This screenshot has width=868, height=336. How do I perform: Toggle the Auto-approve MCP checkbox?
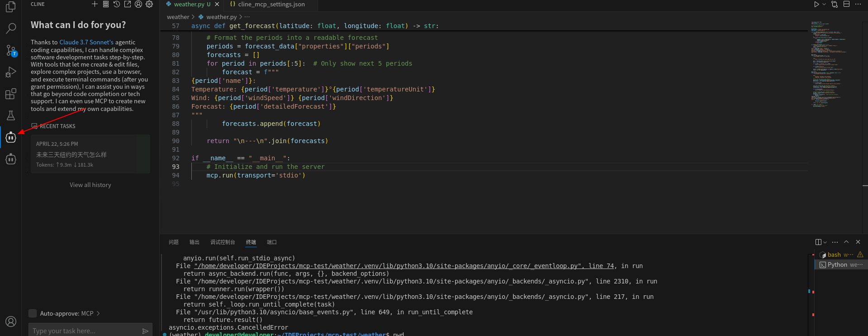pos(33,313)
